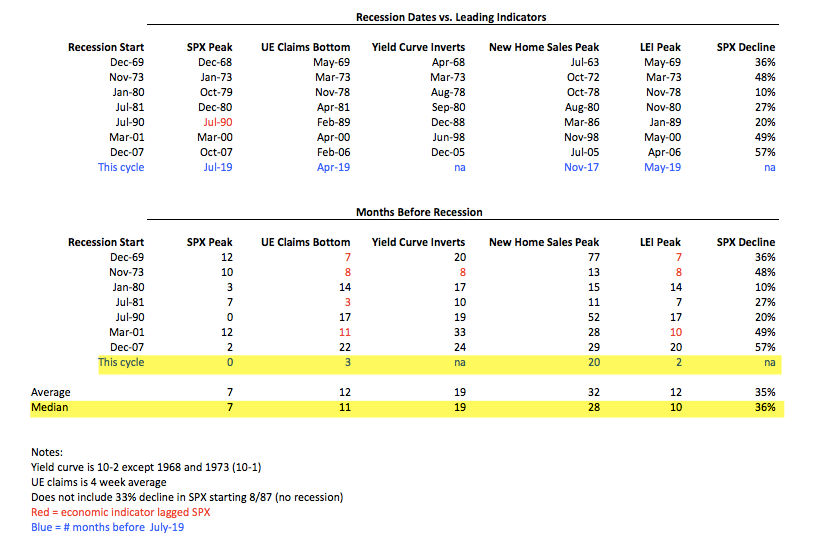Click the value 77 under New Home Sales Peak
The height and width of the screenshot is (546, 817).
click(593, 257)
